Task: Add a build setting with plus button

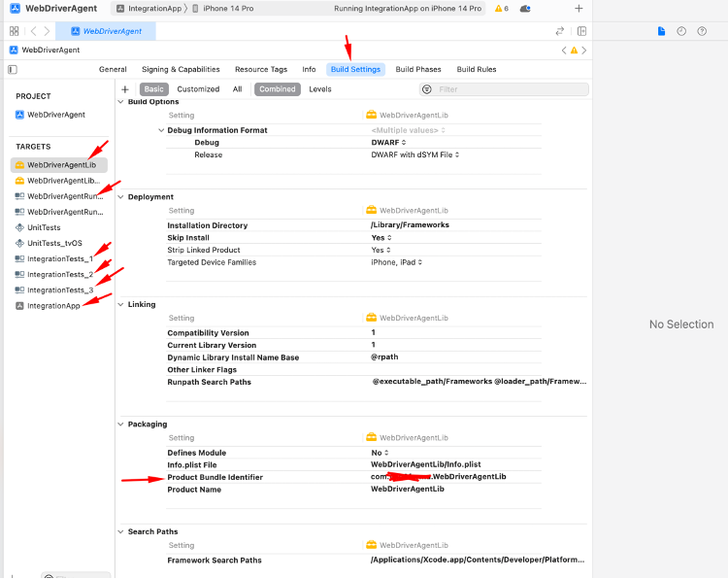Action: (125, 89)
